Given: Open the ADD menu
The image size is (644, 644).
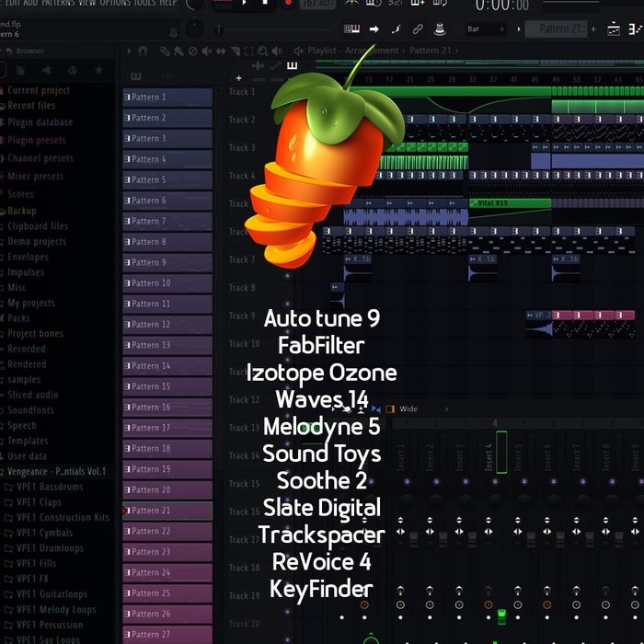Looking at the screenshot, I should tap(30, 3).
